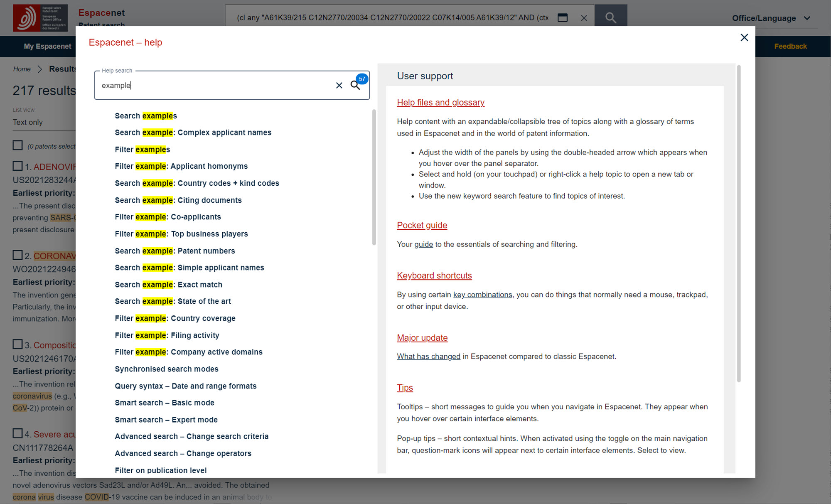Click the help search magnifier icon
The image size is (831, 504).
click(355, 85)
